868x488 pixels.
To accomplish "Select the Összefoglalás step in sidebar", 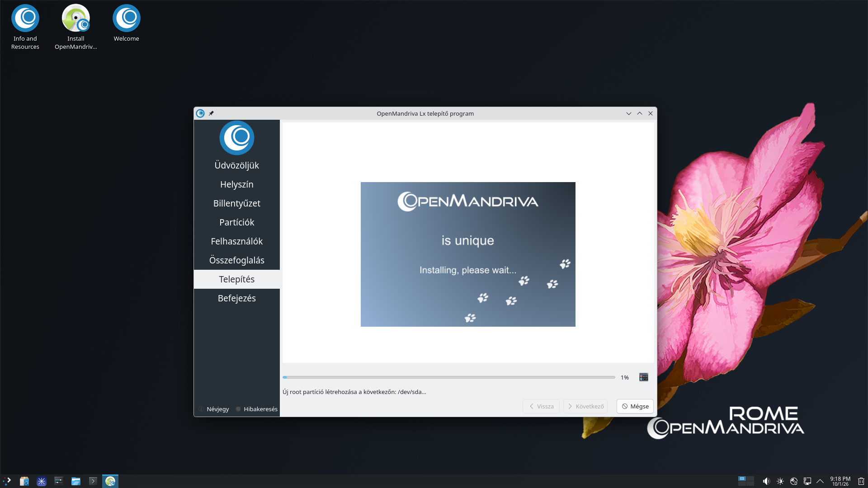I will (x=237, y=260).
